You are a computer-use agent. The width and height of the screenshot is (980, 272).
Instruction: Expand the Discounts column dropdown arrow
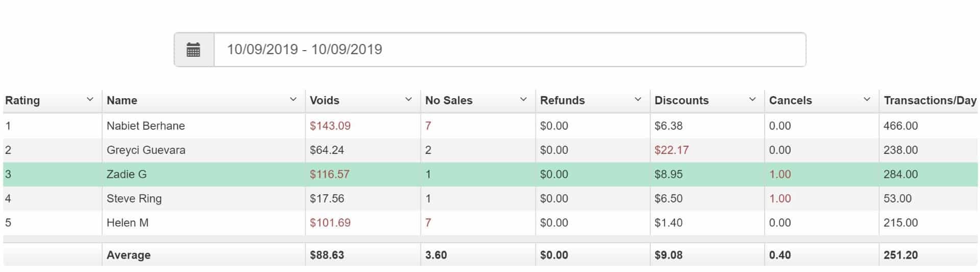(752, 99)
